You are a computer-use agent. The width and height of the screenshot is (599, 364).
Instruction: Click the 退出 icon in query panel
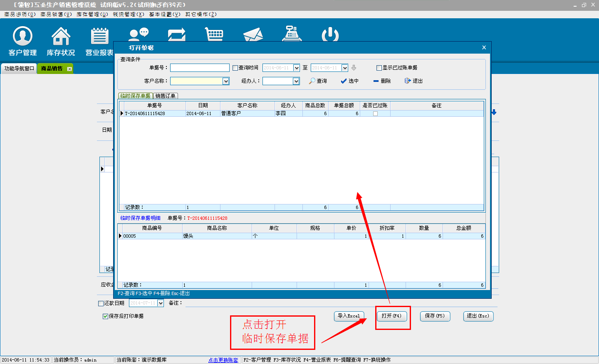413,81
